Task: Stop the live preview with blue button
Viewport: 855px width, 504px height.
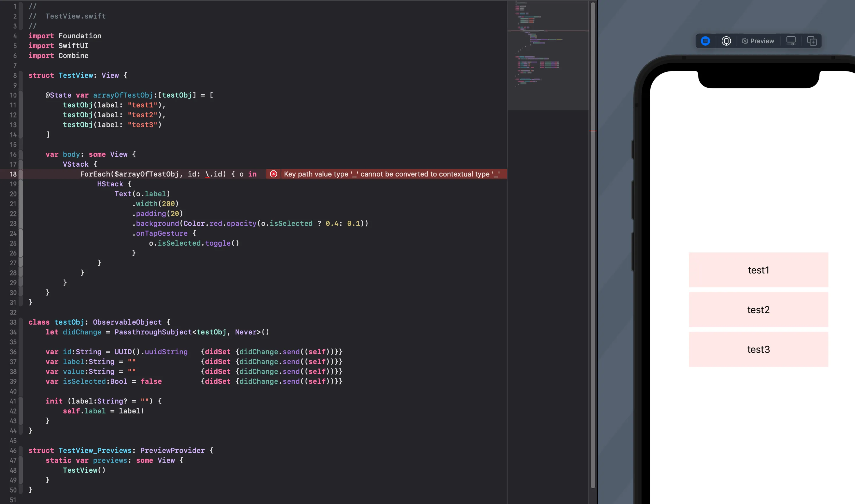Action: click(x=705, y=41)
